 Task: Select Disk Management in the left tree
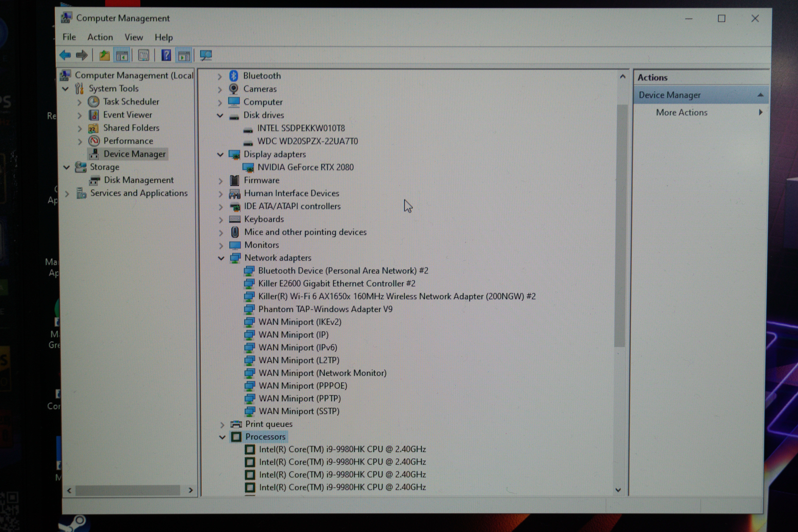point(138,180)
